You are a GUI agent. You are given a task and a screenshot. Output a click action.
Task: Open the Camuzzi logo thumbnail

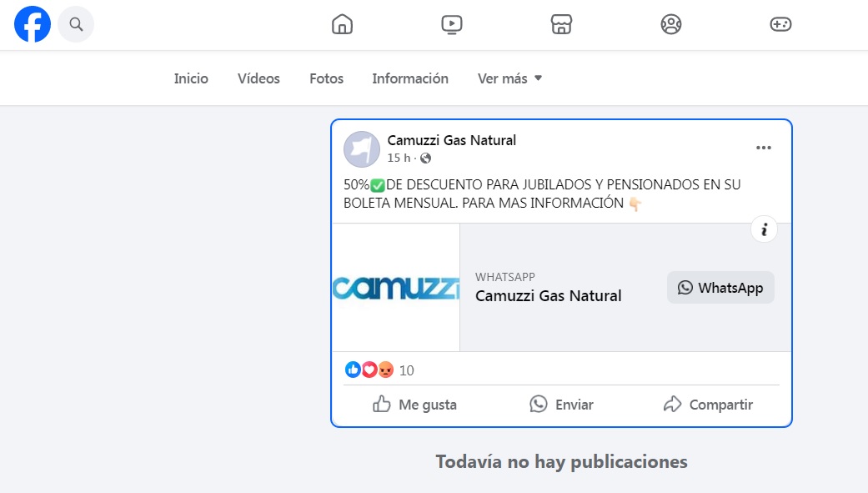tap(396, 288)
